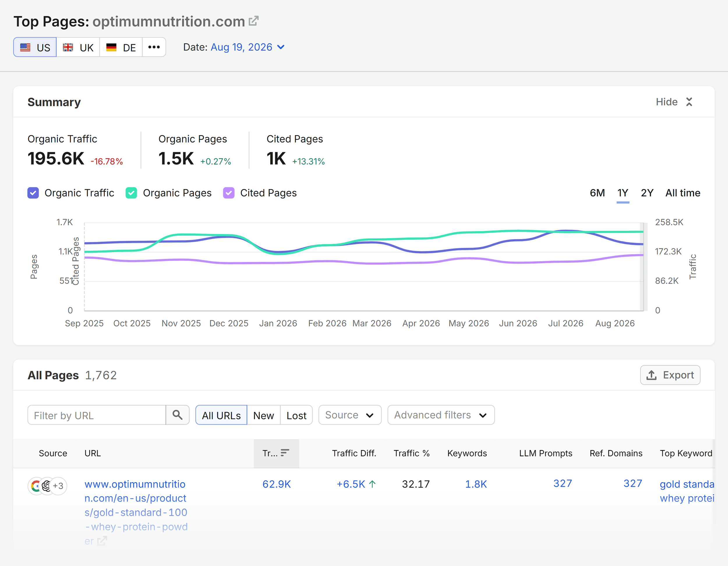Open optimumnutrition.com external link icon

pos(254,21)
